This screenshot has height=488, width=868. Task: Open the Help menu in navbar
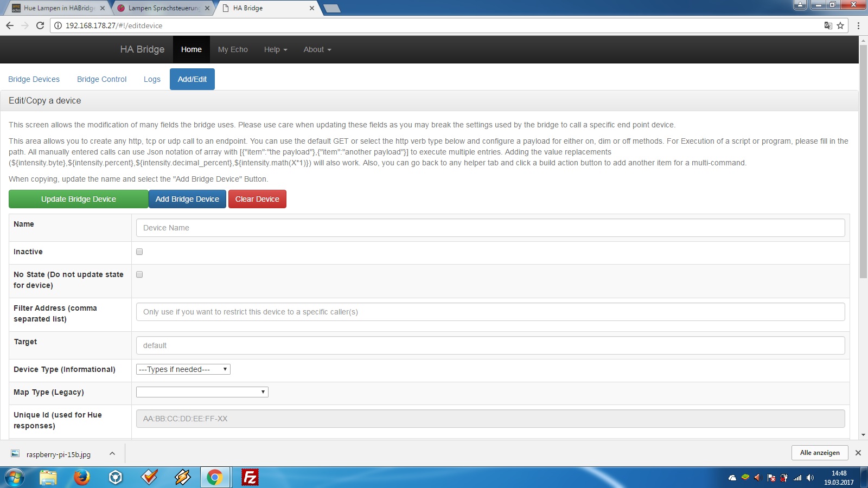click(x=276, y=49)
